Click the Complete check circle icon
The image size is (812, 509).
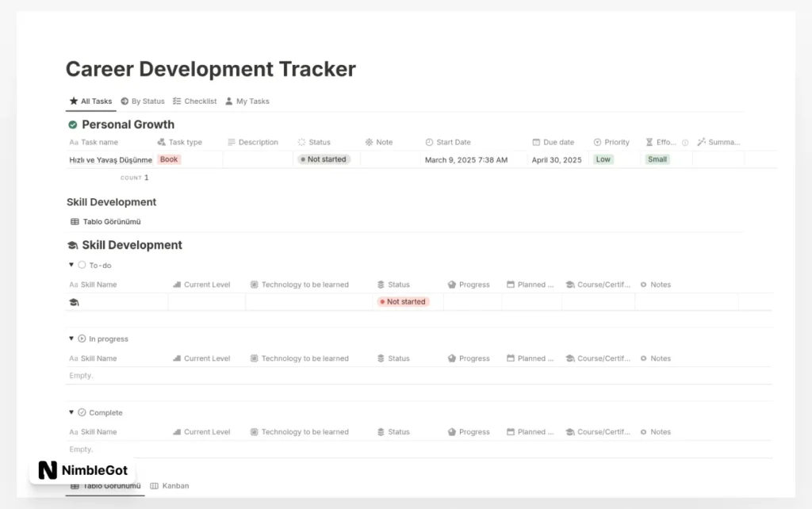click(82, 412)
